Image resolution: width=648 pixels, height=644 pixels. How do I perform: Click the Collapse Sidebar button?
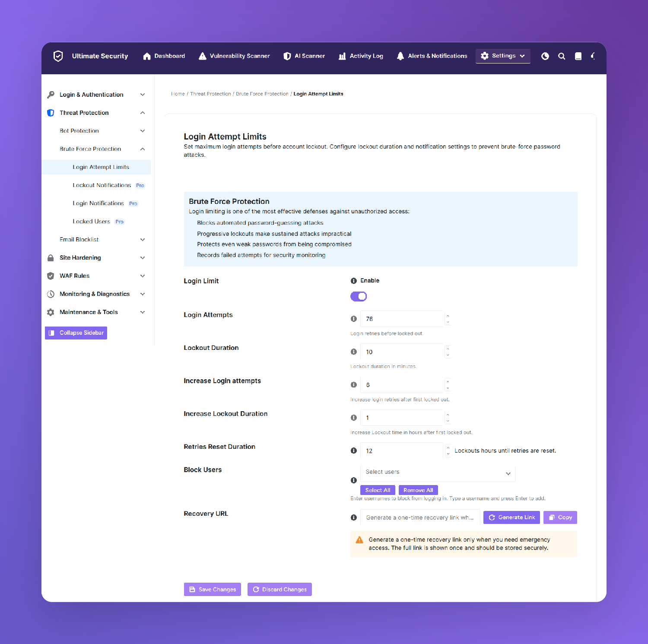click(x=76, y=333)
